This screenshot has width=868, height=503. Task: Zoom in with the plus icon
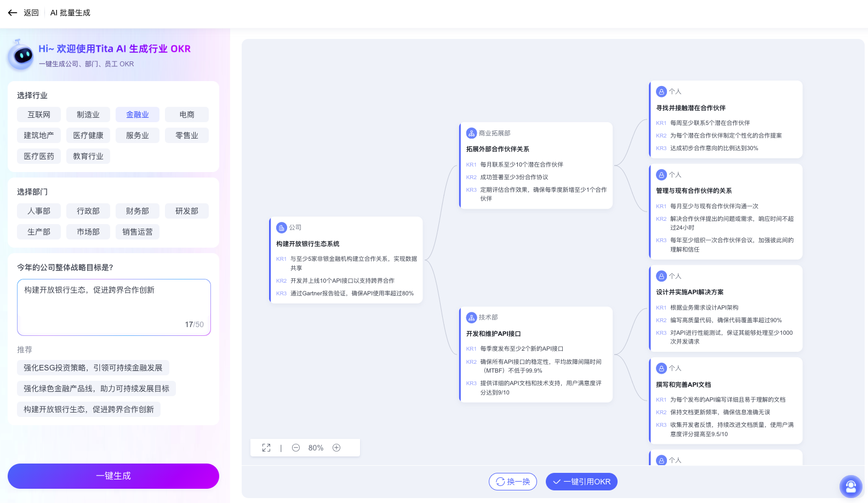[x=336, y=448]
